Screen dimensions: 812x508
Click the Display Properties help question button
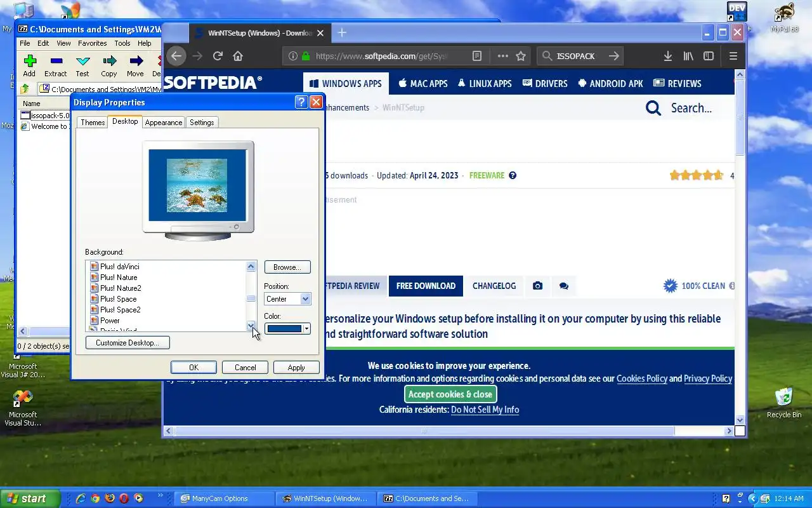point(302,102)
